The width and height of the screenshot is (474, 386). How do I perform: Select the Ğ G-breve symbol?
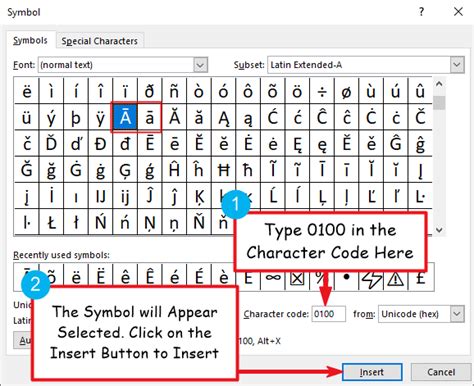27,170
